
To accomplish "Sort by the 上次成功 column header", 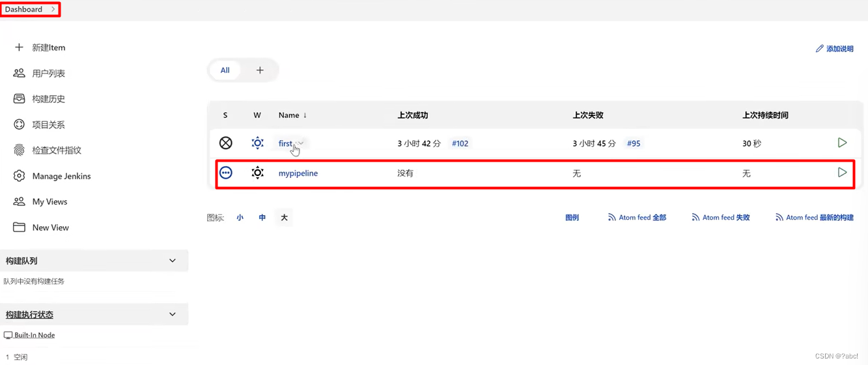I will click(x=413, y=115).
